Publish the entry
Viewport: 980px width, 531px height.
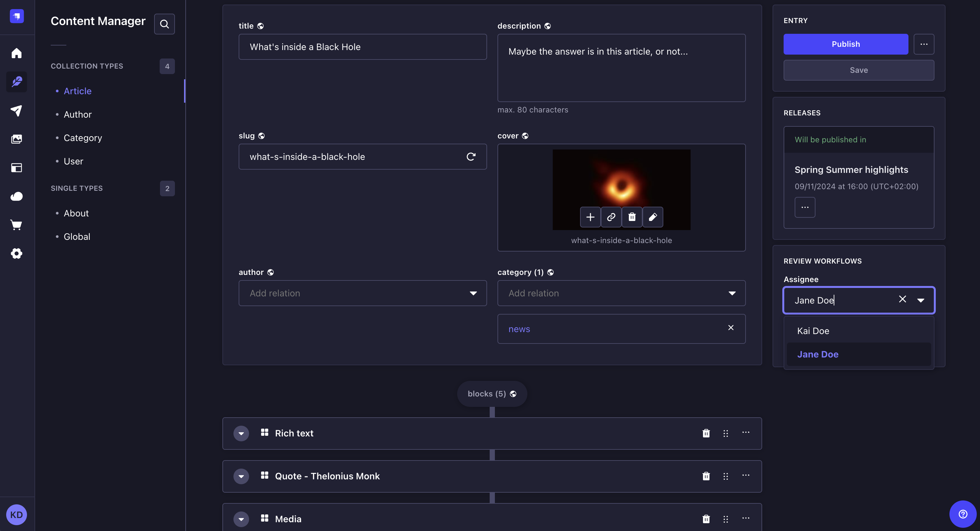click(845, 44)
